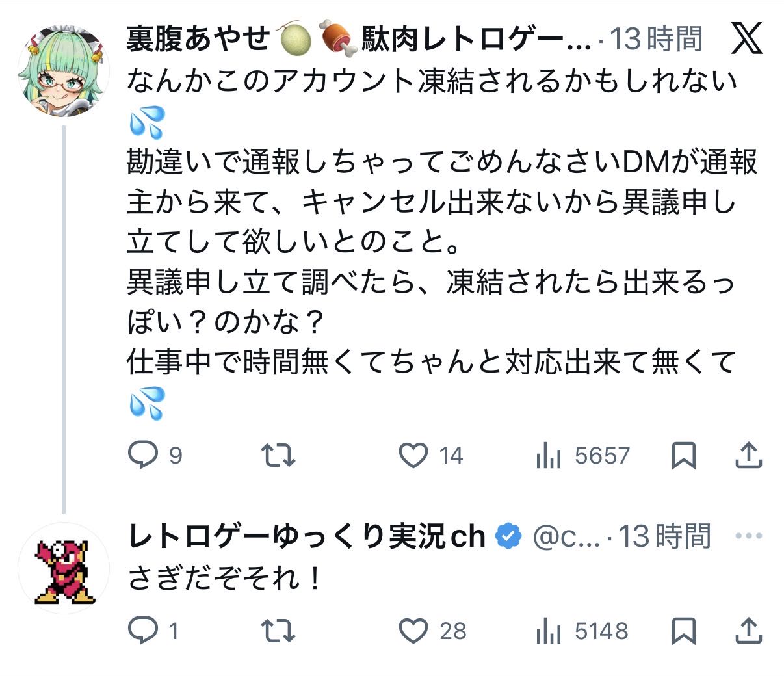Repost the さぎだぞそれ! reply
Viewport: 784px width, 682px height.
click(x=278, y=630)
